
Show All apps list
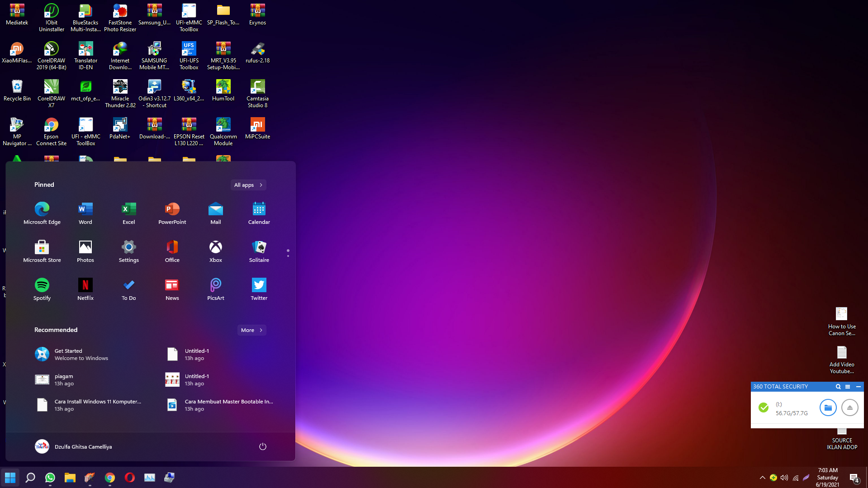tap(248, 185)
